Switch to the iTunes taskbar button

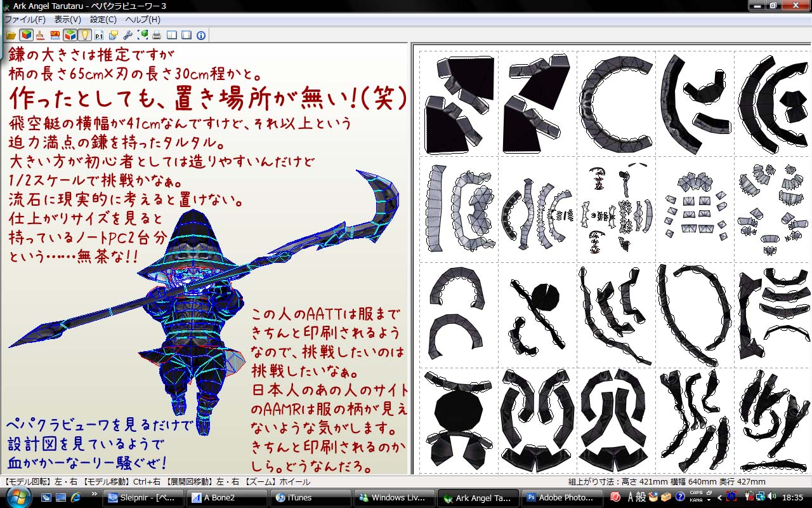311,498
